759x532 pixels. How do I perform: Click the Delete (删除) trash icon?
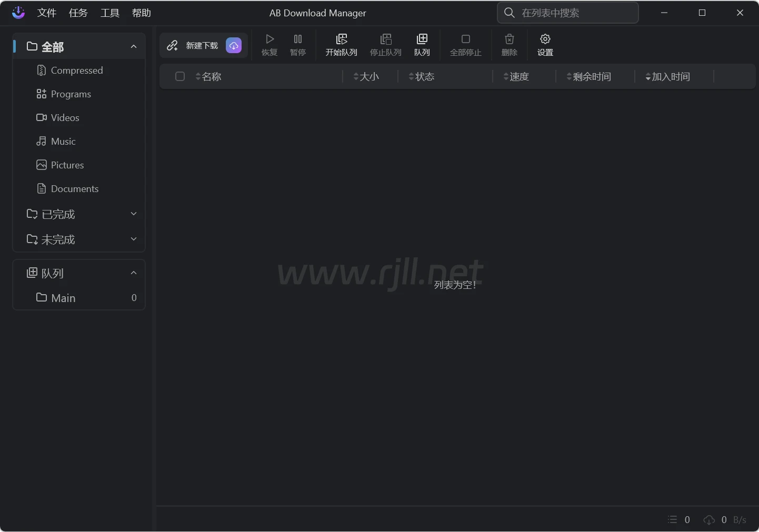click(x=510, y=39)
